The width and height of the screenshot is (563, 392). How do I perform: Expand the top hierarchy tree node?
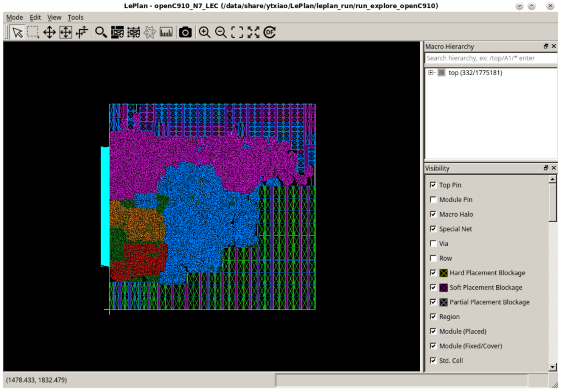point(431,73)
